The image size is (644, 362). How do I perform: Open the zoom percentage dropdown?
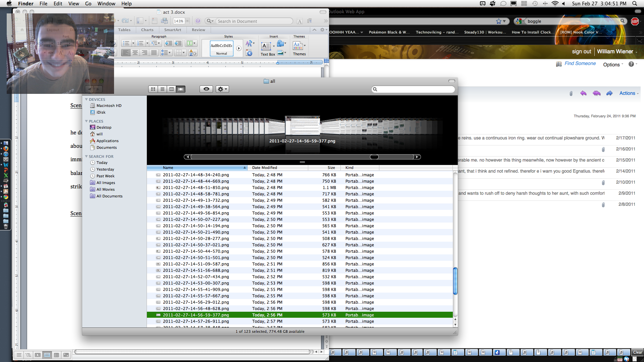(187, 21)
